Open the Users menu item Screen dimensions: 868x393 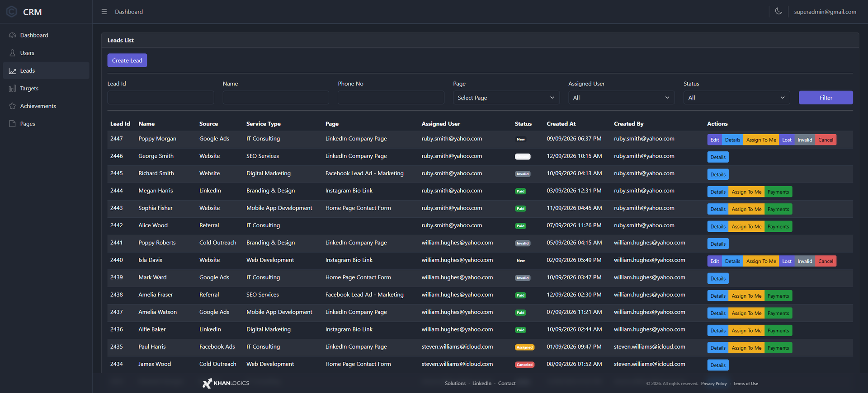point(46,53)
